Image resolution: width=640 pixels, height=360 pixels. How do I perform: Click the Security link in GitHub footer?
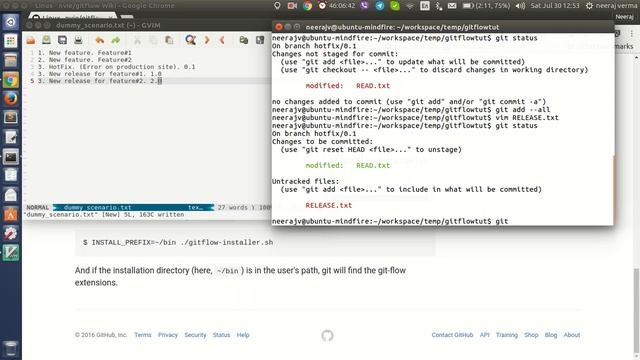[195, 335]
